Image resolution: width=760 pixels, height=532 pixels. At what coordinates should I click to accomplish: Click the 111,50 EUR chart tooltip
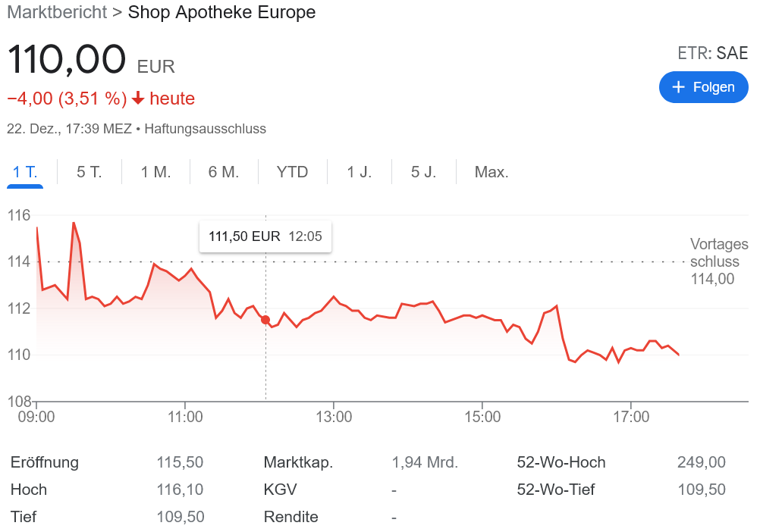coord(265,236)
